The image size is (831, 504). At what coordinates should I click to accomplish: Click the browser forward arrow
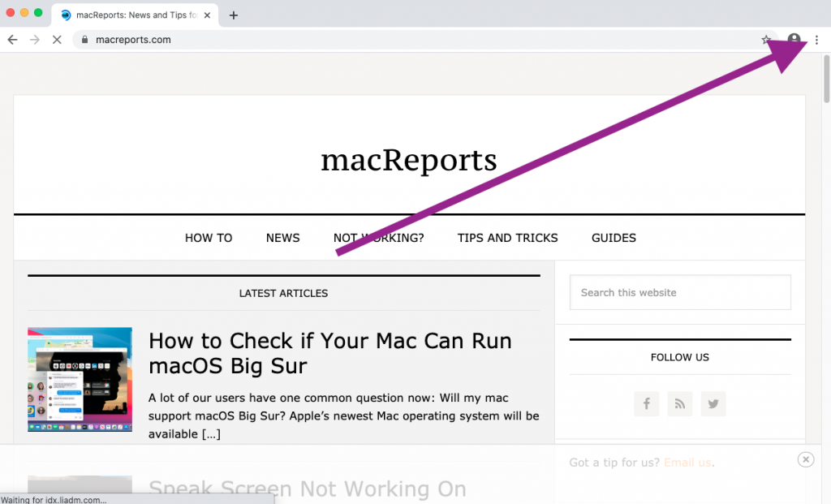(x=35, y=40)
